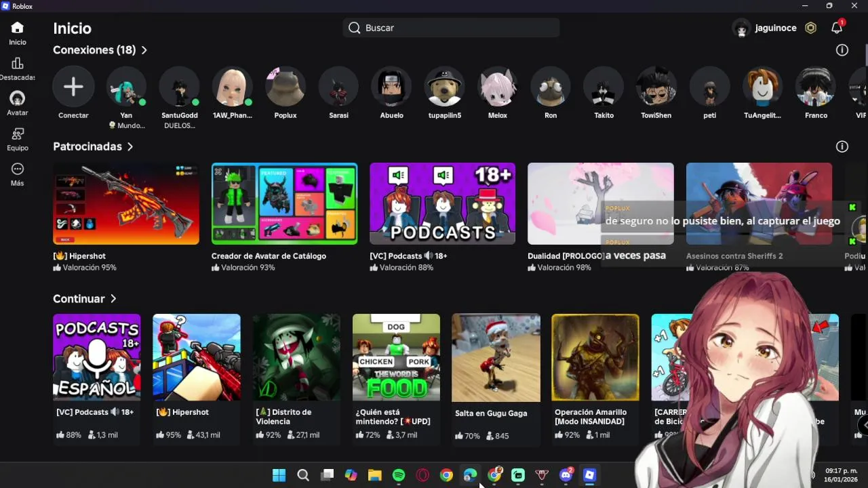
Task: Open ¿Quién está mintiendo? game thumbnail
Action: 396,357
